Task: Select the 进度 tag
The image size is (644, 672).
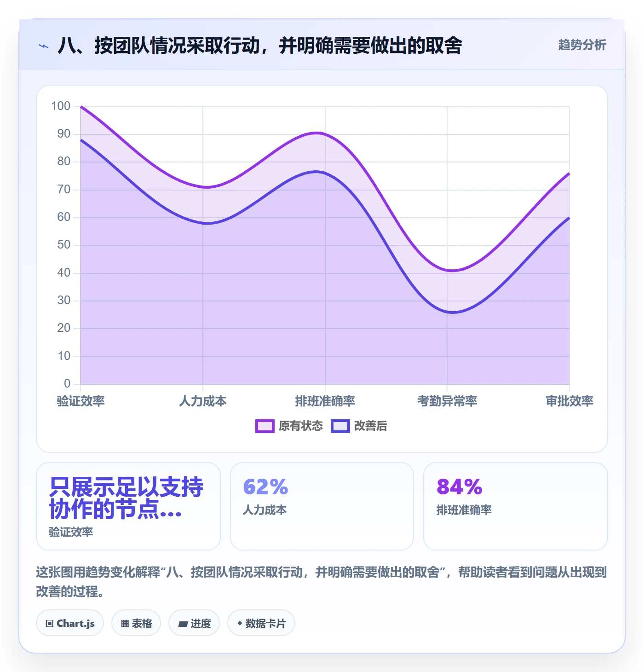Action: 194,623
